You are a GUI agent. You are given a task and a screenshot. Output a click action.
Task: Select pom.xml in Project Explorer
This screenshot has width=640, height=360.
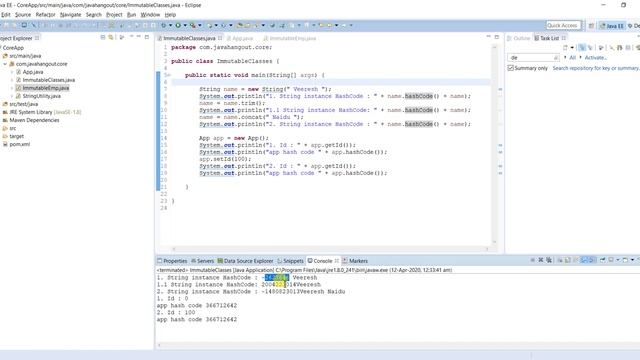tap(16, 144)
